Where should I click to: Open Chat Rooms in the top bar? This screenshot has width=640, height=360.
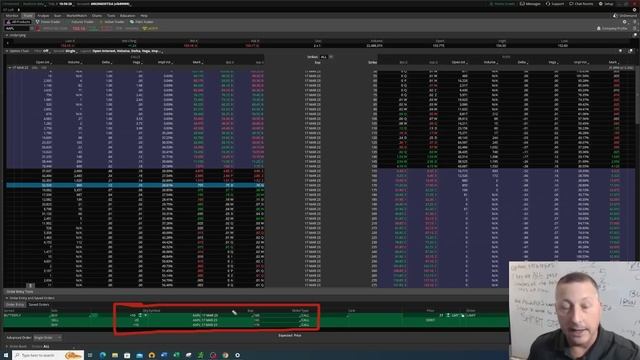[x=581, y=4]
